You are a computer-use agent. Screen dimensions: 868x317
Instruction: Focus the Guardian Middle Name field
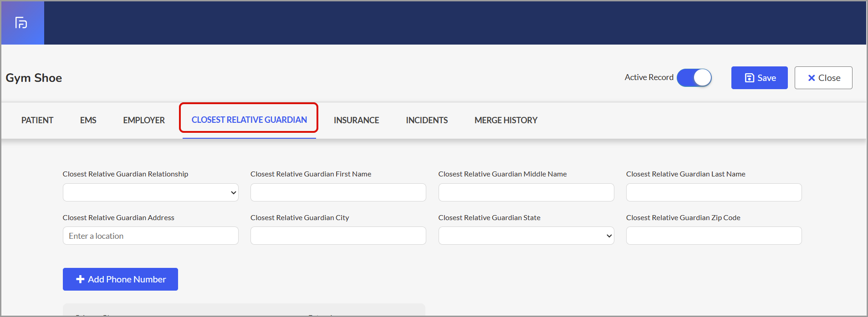point(526,192)
